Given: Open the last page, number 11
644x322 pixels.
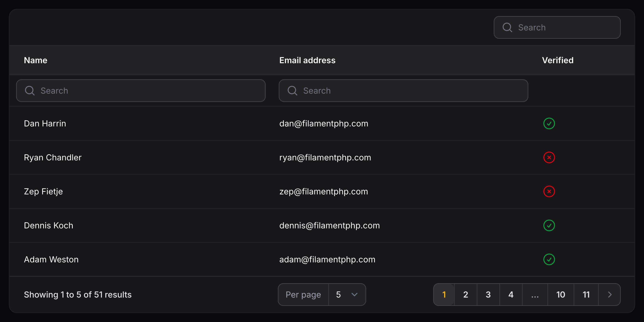Looking at the screenshot, I should click(586, 295).
